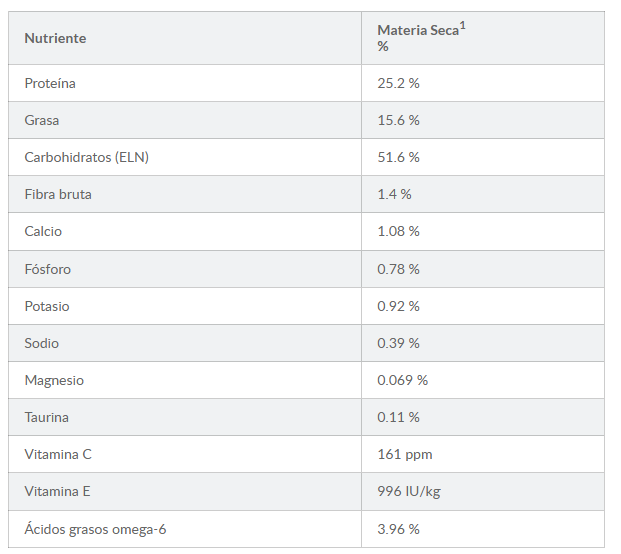Click the 51.6 % carbohydrate value
This screenshot has width=621, height=554.
[398, 157]
